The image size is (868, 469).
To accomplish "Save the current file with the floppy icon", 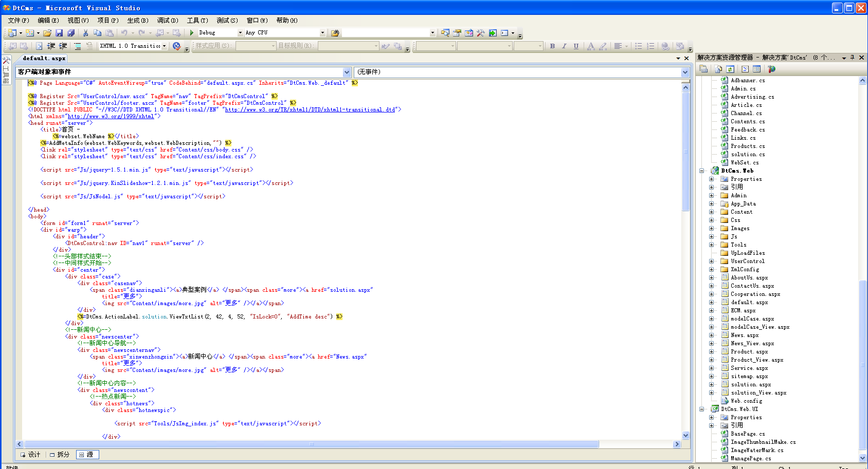I will (x=59, y=33).
